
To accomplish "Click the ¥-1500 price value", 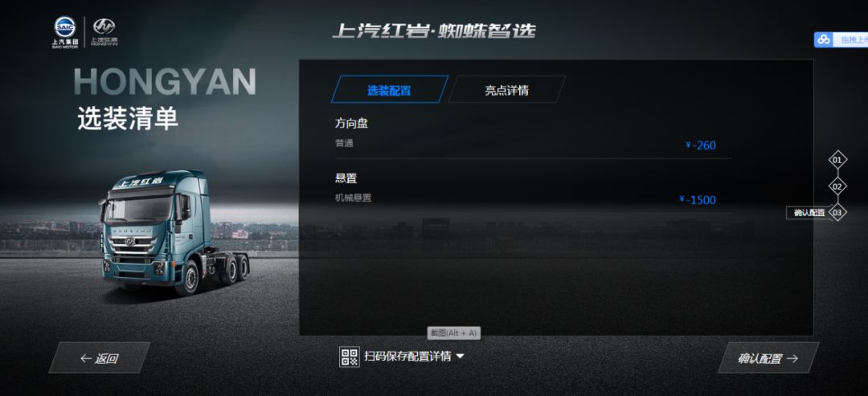I will click(x=698, y=200).
